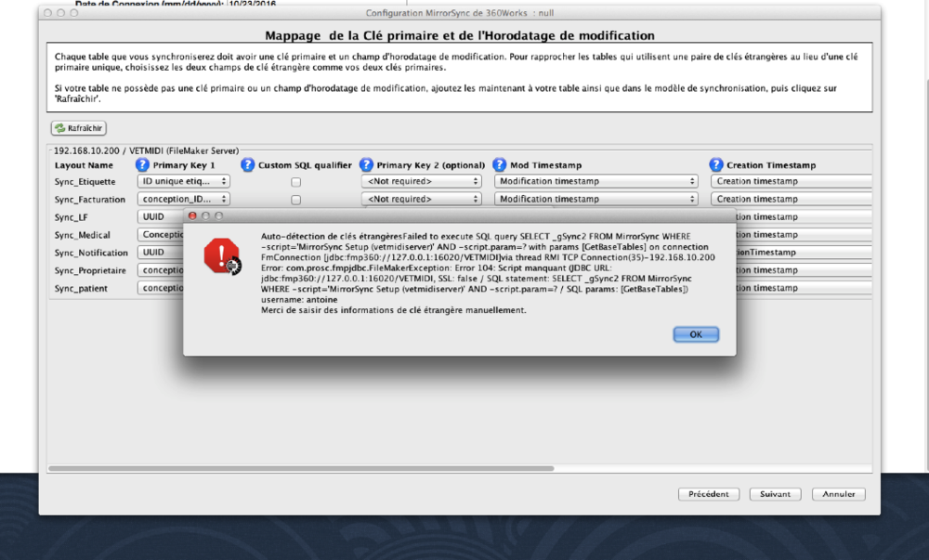
Task: Click the Mod Timestamp help icon
Action: coord(500,165)
